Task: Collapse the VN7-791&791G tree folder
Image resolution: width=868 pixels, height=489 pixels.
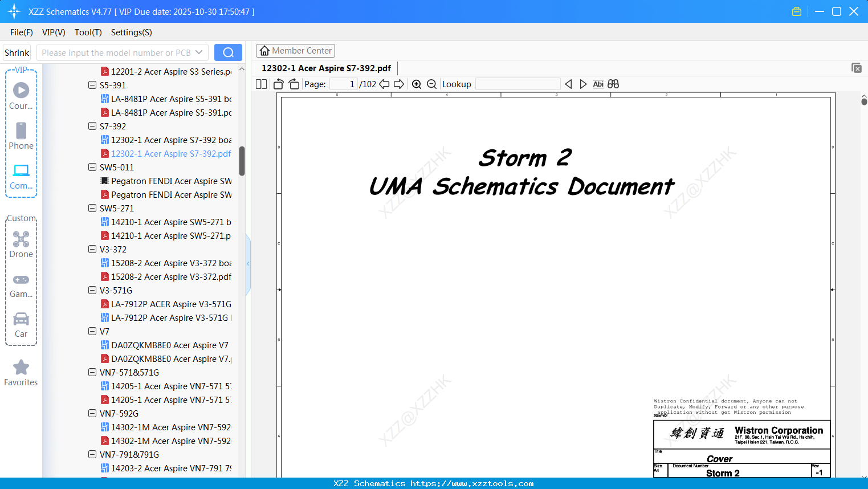Action: (92, 454)
